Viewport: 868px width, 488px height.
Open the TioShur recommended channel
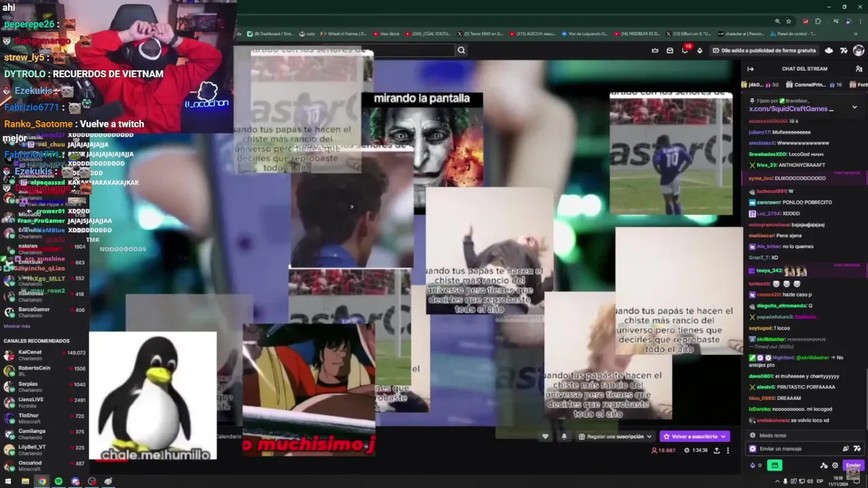tap(44, 418)
